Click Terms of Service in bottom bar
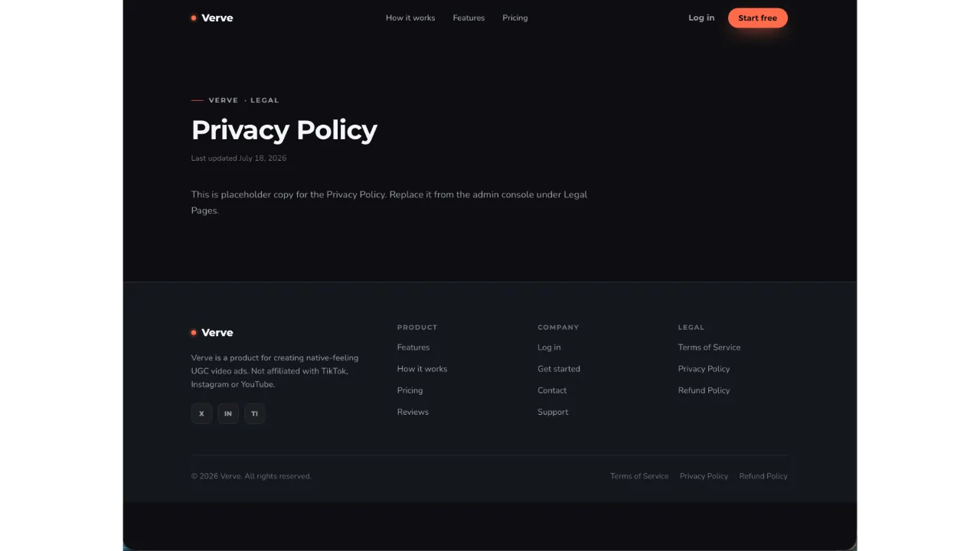 pos(639,476)
